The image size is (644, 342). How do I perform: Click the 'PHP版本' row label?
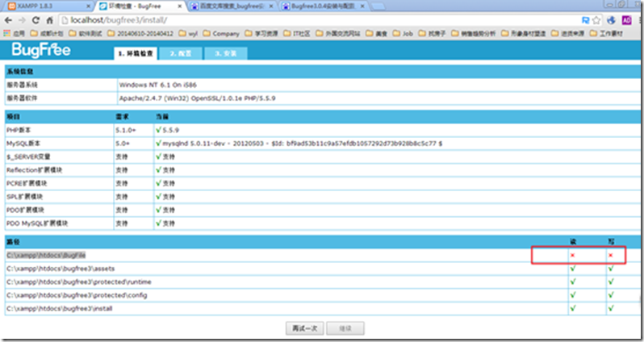tap(19, 130)
